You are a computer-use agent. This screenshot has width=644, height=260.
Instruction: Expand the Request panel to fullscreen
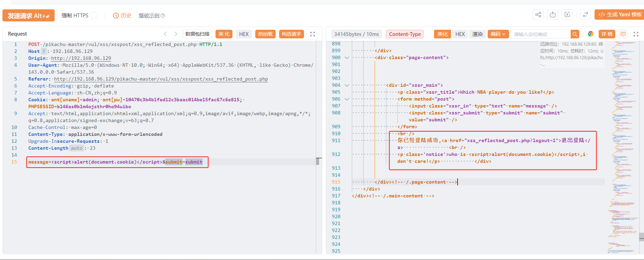[x=313, y=34]
